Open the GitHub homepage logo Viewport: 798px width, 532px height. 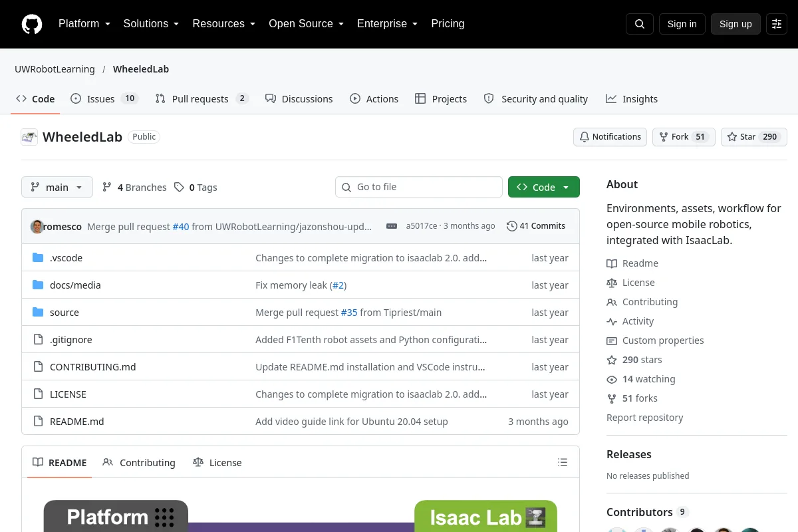point(32,24)
